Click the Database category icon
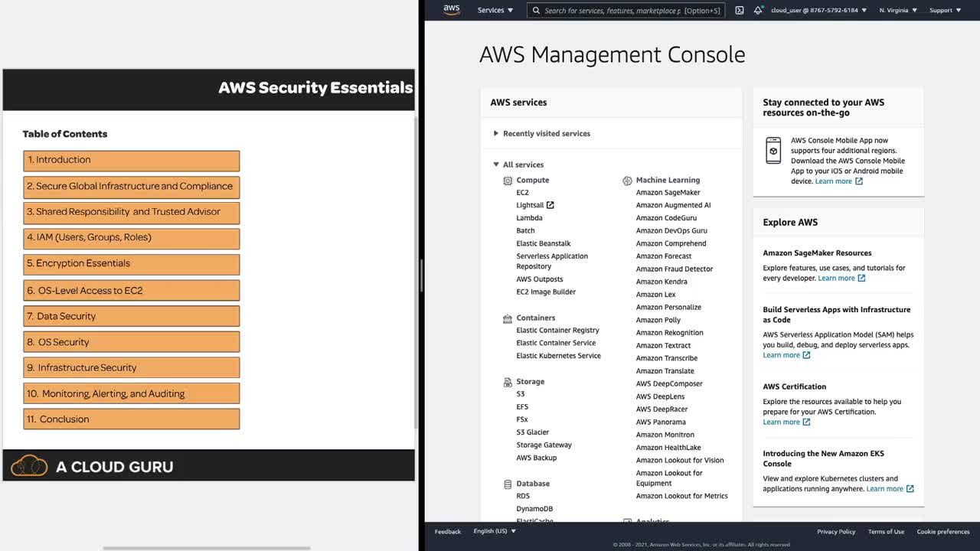 508,484
